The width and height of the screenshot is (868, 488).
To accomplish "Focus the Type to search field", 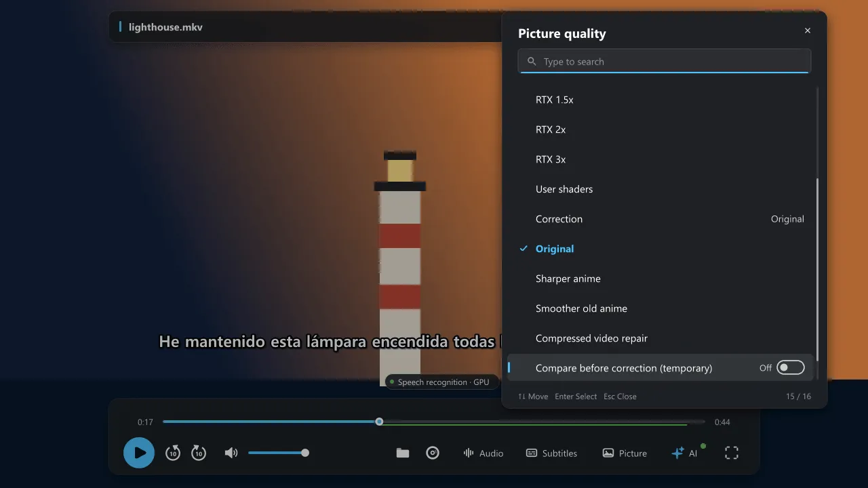I will [665, 61].
